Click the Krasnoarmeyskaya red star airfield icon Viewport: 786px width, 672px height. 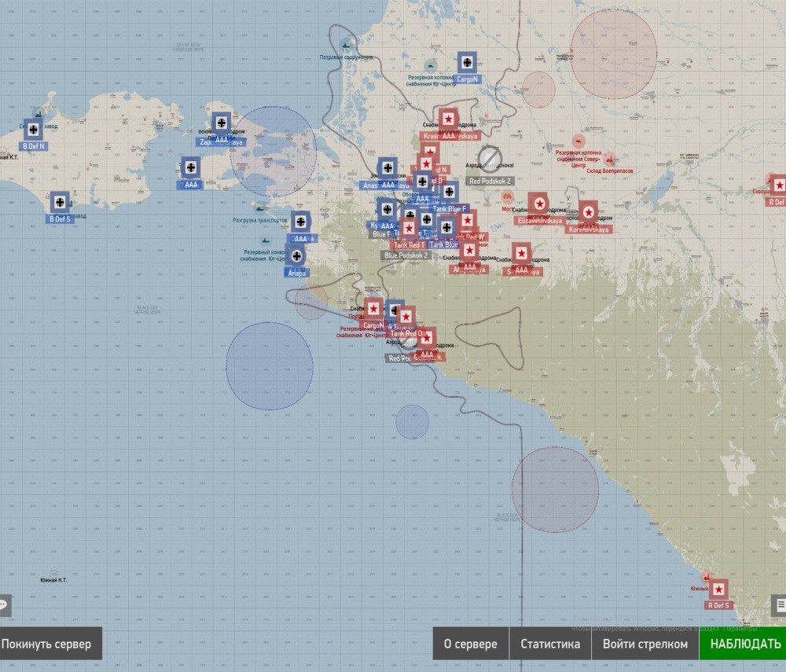[448, 119]
